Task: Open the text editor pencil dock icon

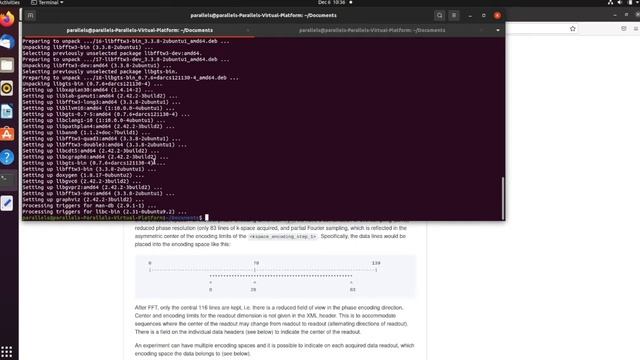Action: [7, 203]
